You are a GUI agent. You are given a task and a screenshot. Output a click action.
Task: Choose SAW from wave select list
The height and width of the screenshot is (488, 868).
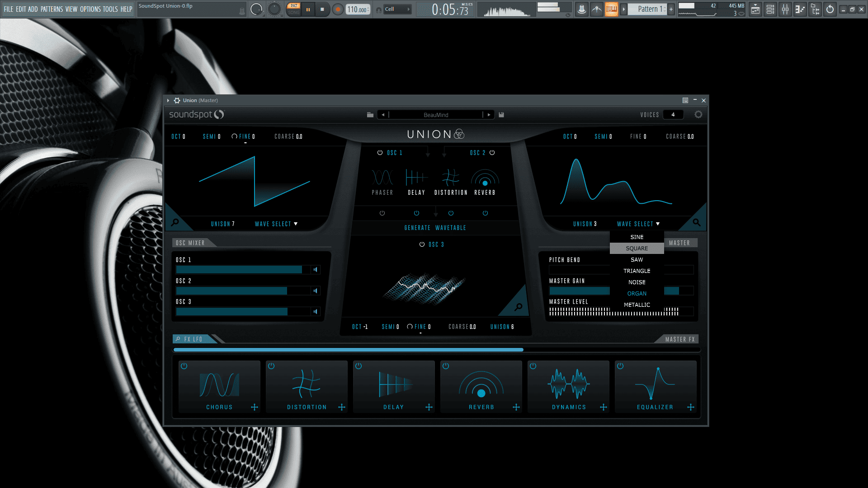click(637, 260)
